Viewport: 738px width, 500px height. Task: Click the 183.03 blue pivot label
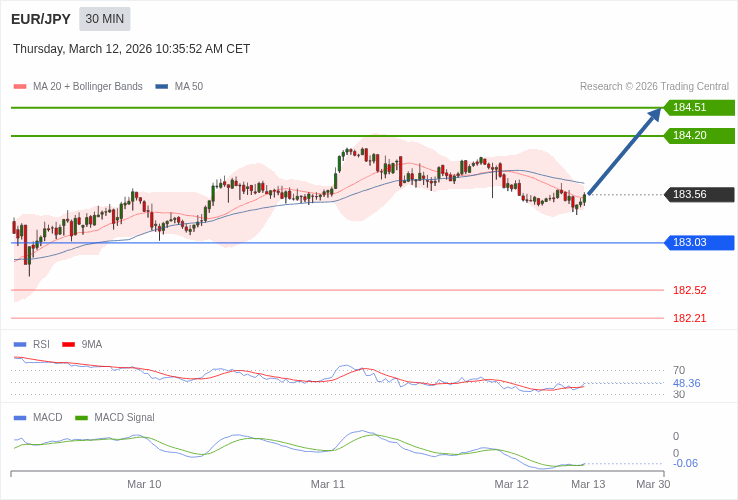pyautogui.click(x=699, y=242)
